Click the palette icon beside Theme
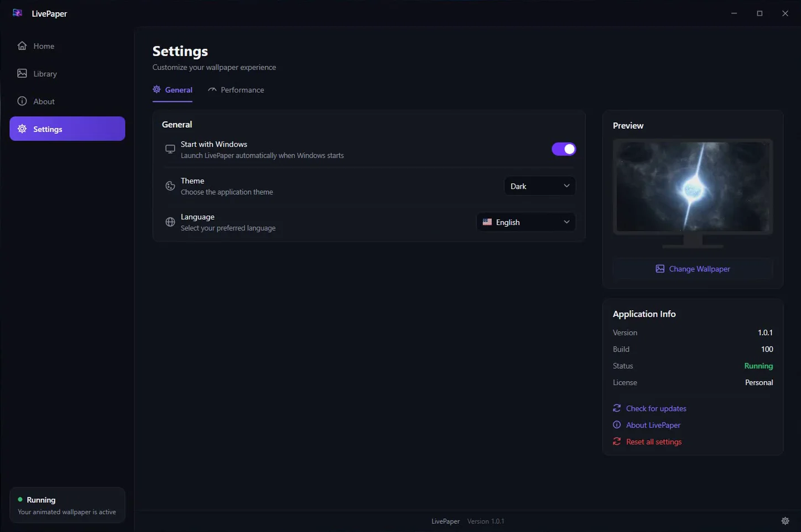 click(170, 186)
